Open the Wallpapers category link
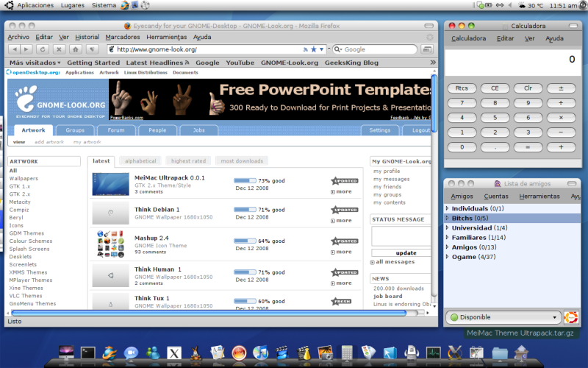This screenshot has height=368, width=588. tap(24, 178)
